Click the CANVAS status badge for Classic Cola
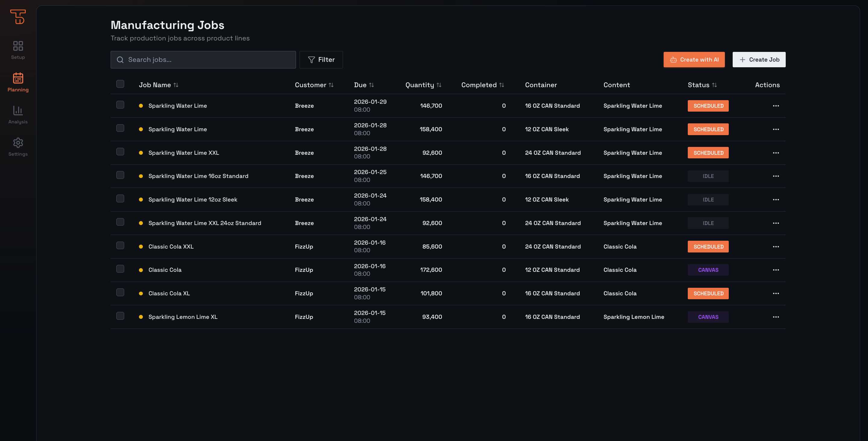 pyautogui.click(x=708, y=270)
